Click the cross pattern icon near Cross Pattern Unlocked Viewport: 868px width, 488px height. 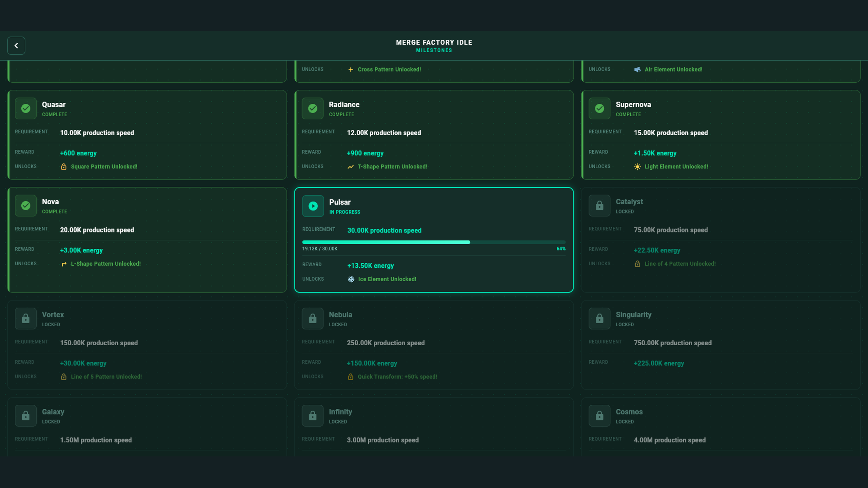tap(350, 69)
